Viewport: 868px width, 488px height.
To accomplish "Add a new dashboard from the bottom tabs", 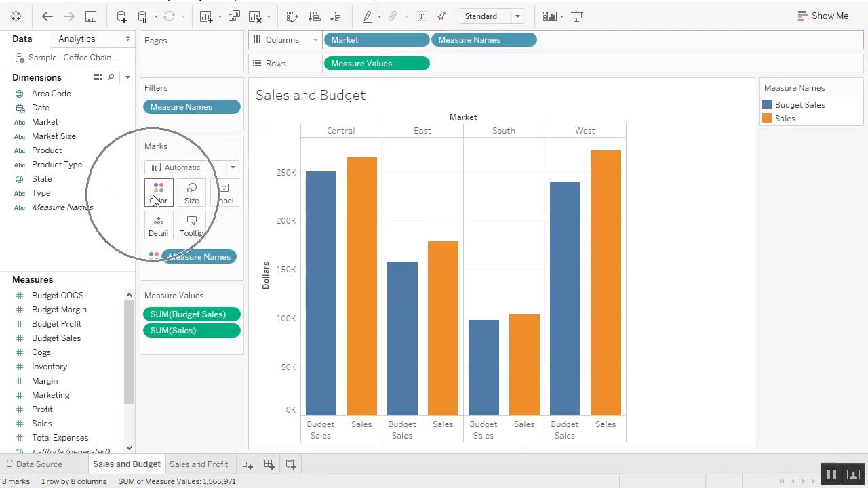I will coord(269,464).
